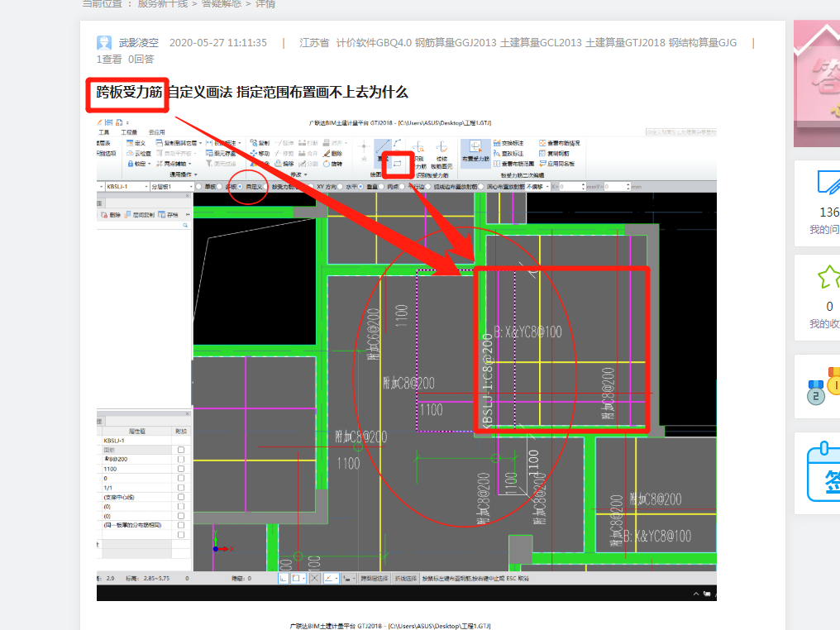Expand the 通用操作 group arrow
Image resolution: width=840 pixels, height=630 pixels.
click(196, 174)
